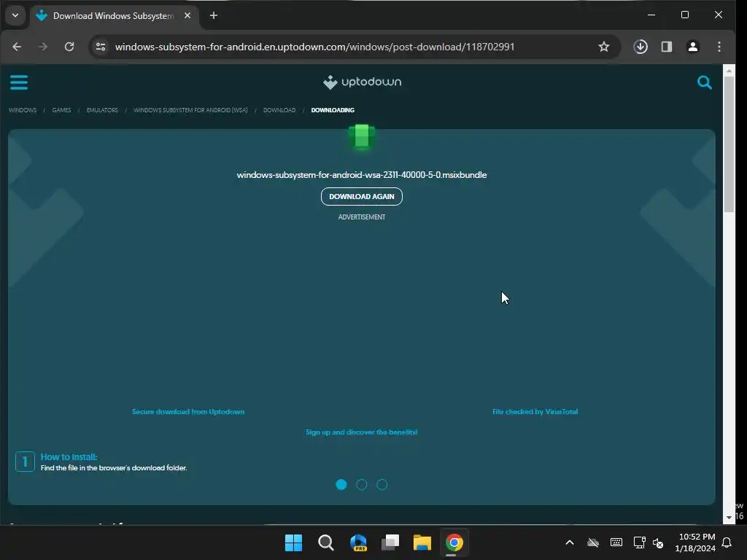Click the OneDrive tray icon
747x560 pixels.
[593, 542]
